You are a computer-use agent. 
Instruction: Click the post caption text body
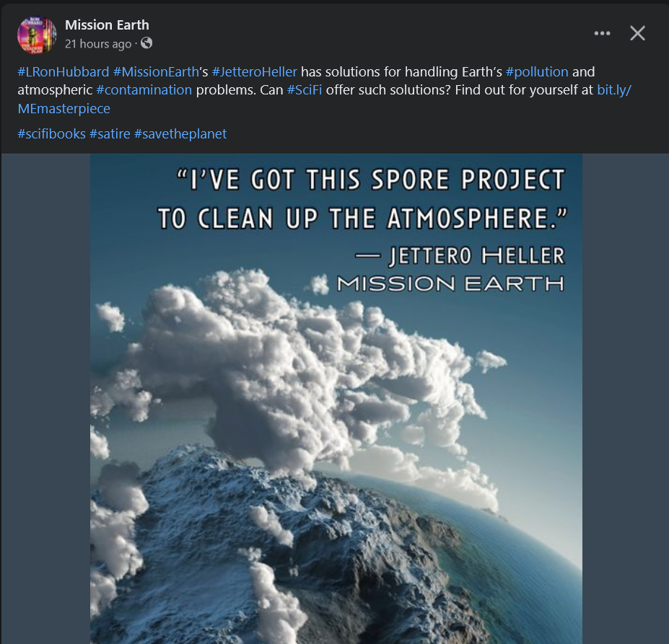pyautogui.click(x=404, y=72)
